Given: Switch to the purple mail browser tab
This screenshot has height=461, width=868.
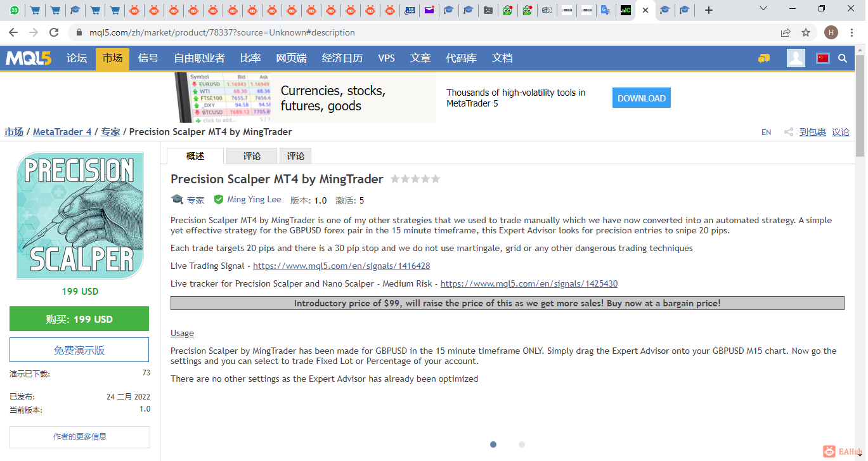Looking at the screenshot, I should click(429, 10).
